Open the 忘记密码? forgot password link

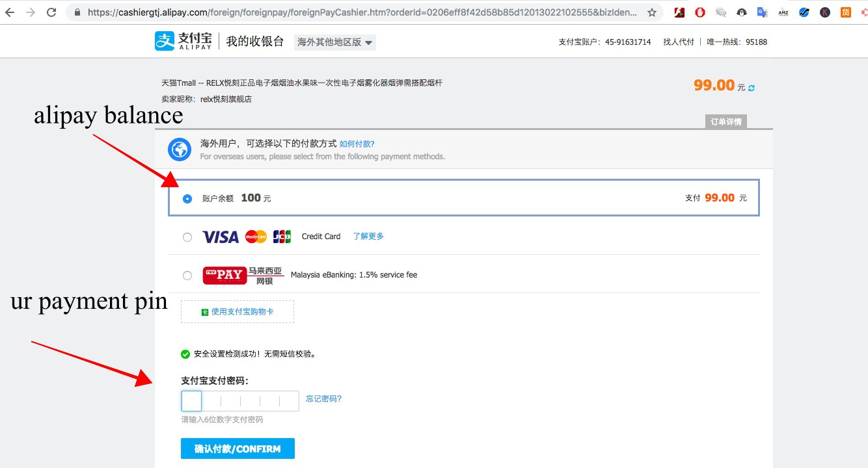[x=324, y=399]
